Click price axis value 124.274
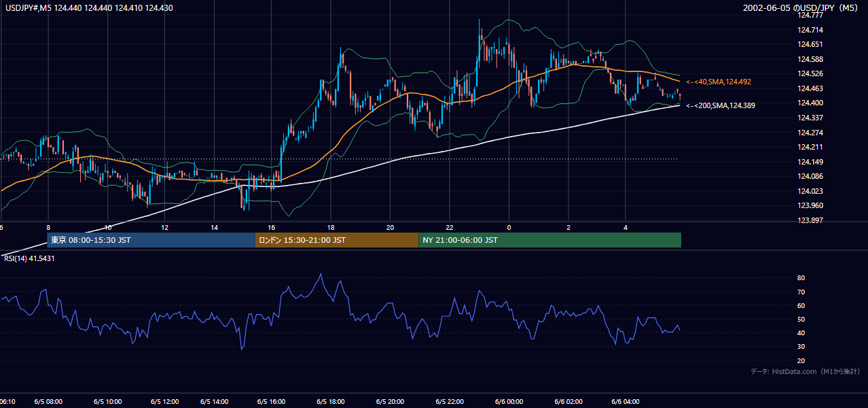Viewport: 868px width, 408px height. 811,133
